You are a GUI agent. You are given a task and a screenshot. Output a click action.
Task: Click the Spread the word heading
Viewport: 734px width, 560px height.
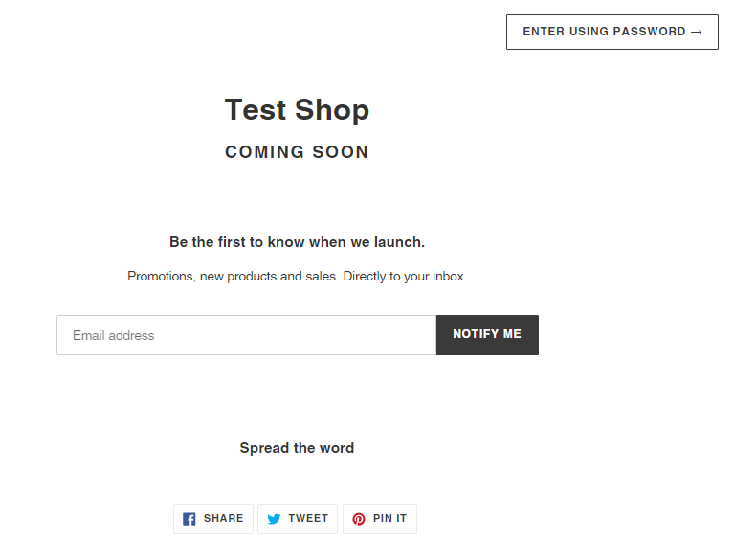click(297, 448)
